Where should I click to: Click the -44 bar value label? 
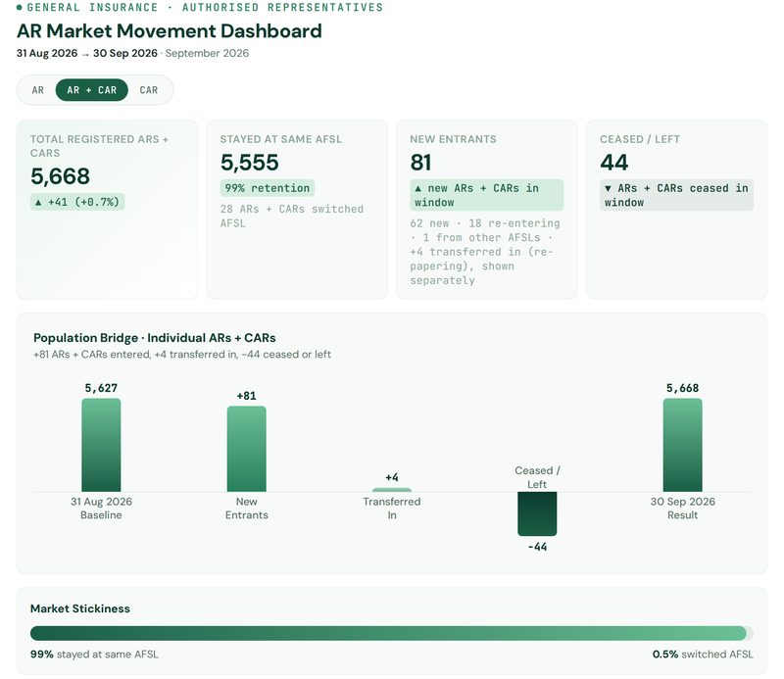tap(537, 547)
